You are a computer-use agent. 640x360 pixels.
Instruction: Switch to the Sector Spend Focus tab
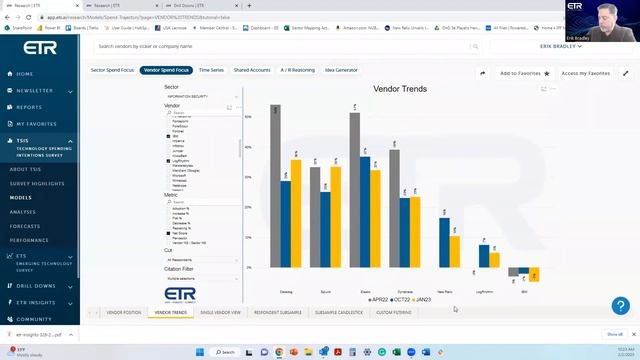[112, 70]
